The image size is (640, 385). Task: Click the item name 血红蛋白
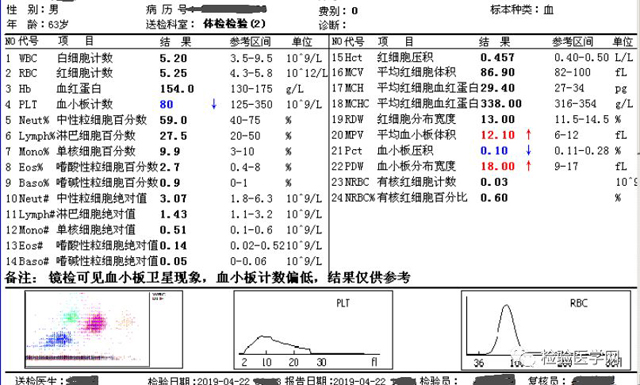point(79,89)
